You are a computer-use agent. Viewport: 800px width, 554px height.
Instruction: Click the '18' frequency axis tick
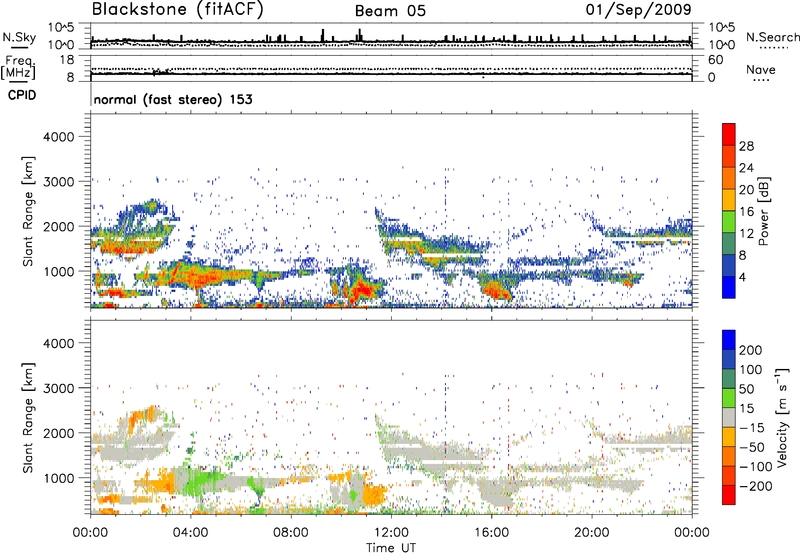[x=67, y=60]
